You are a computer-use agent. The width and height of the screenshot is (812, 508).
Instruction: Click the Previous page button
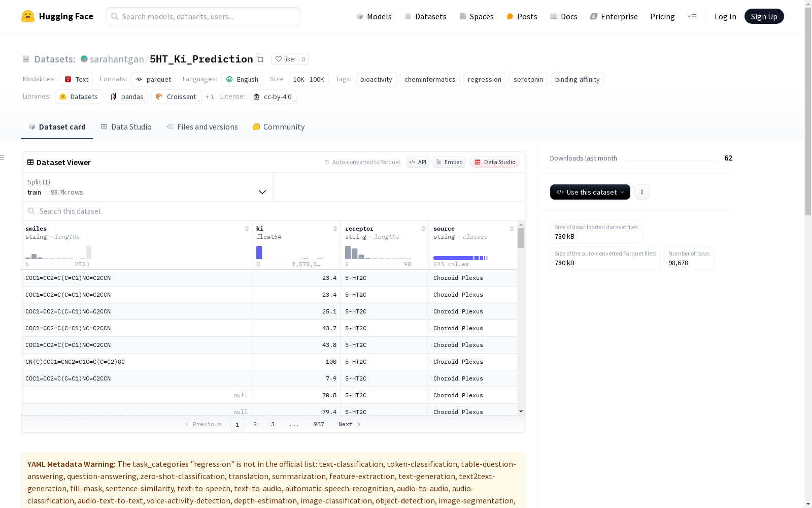click(x=203, y=424)
